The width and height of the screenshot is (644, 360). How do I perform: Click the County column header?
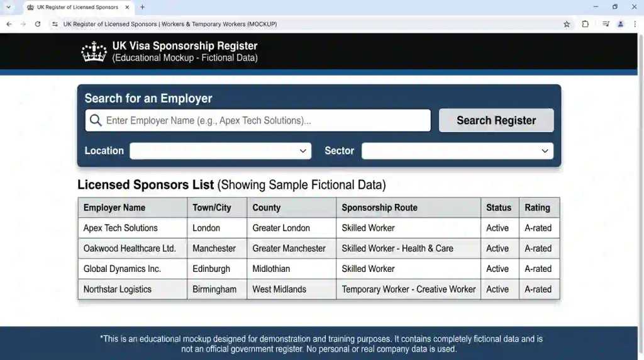coord(292,208)
